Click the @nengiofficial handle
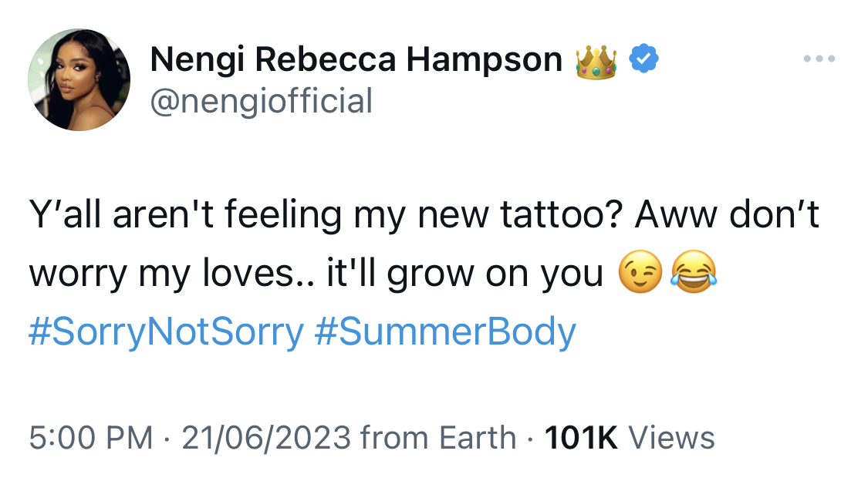The height and width of the screenshot is (481, 868). [262, 101]
